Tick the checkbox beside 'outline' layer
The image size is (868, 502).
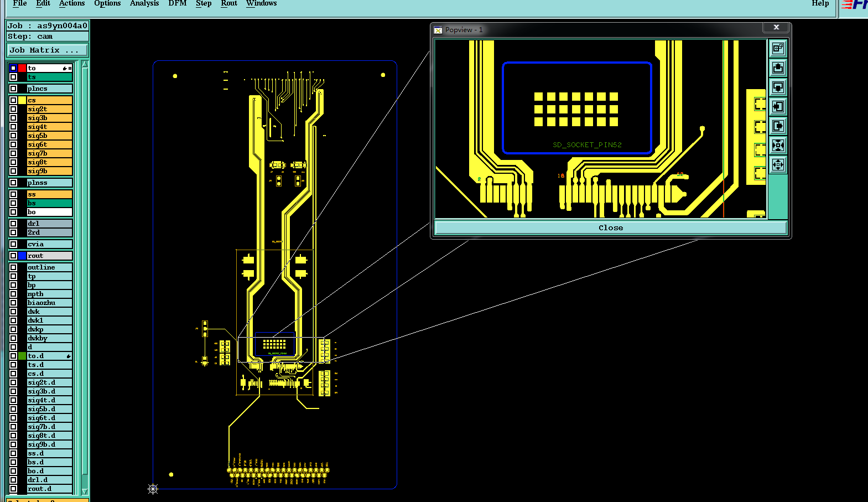13,267
